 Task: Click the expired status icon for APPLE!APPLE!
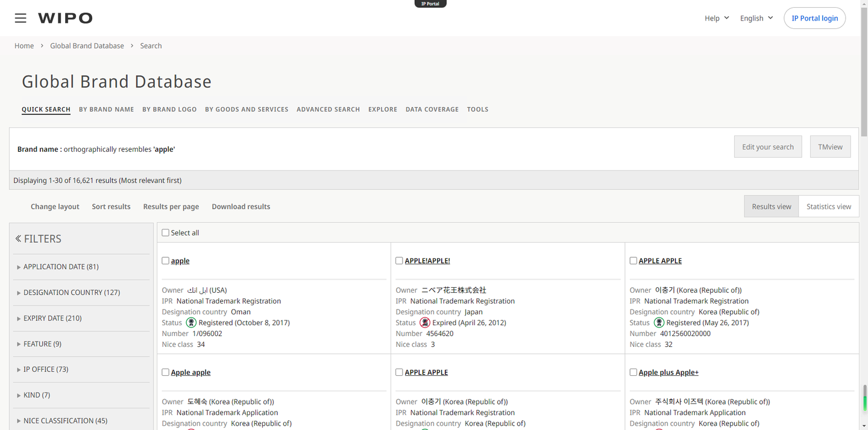tap(425, 323)
